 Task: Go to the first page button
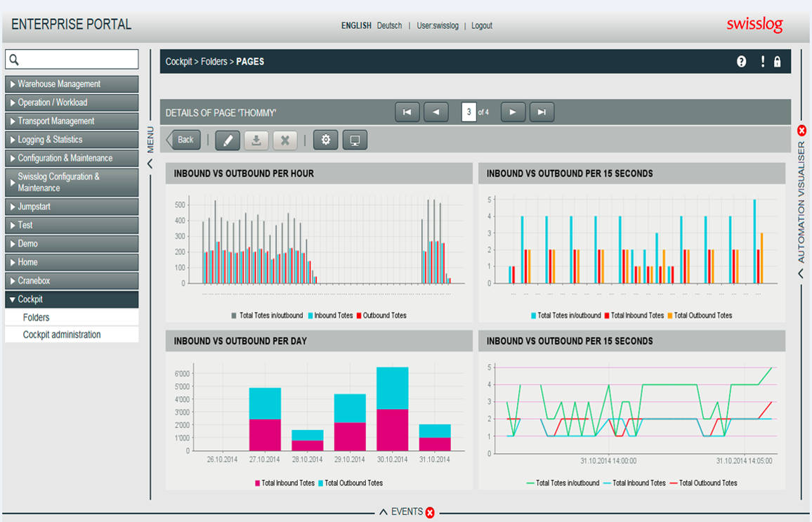[x=407, y=112]
